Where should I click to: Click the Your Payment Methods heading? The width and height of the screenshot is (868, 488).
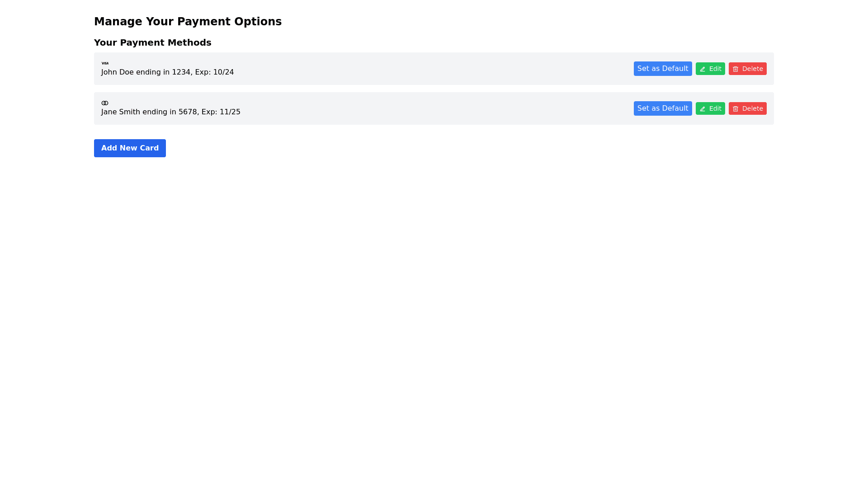(152, 42)
